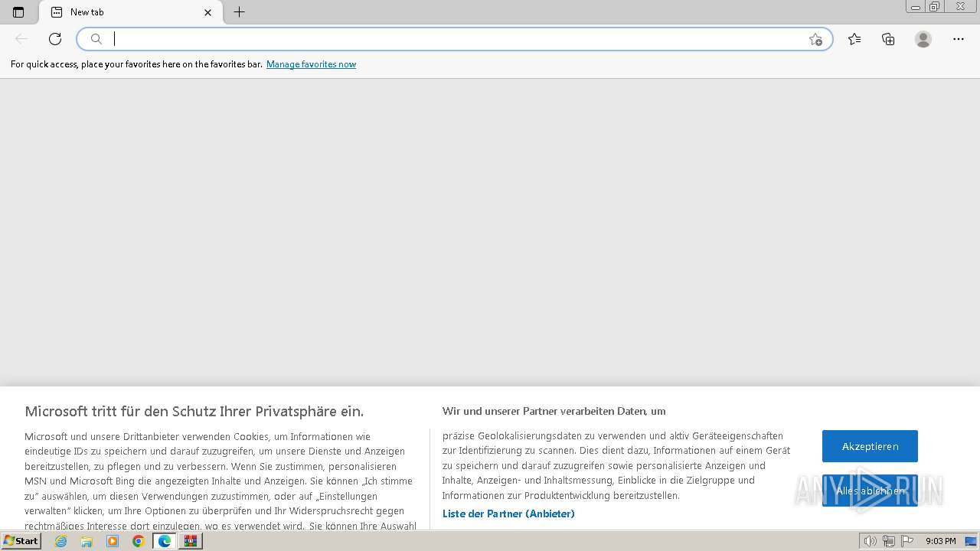Launch Google Chrome from taskbar
The image size is (980, 551).
tap(138, 541)
